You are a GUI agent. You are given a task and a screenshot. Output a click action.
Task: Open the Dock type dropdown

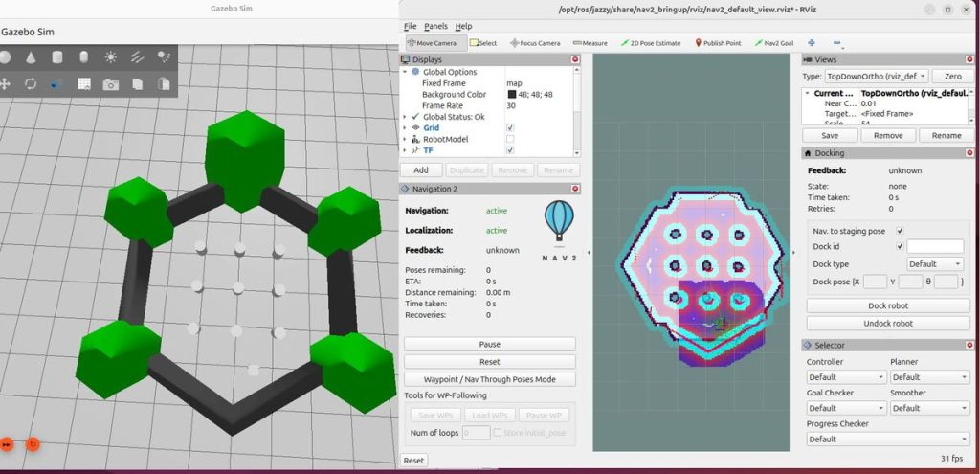(x=935, y=263)
